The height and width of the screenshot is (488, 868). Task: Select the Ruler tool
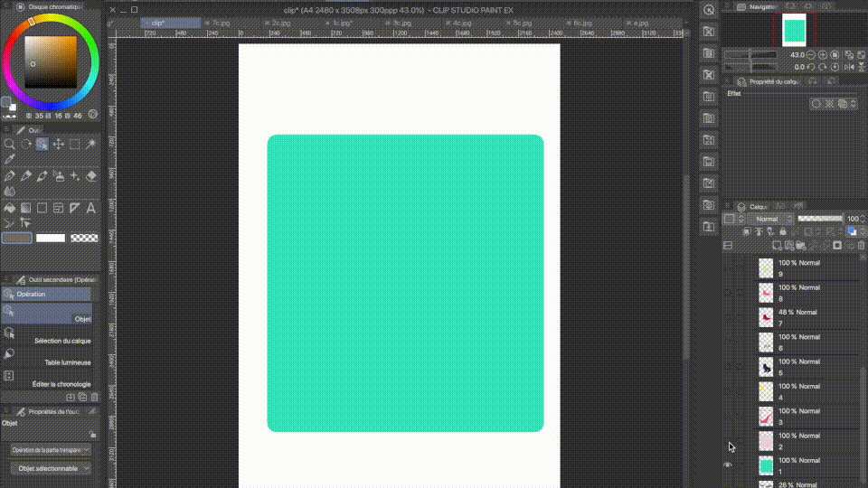click(74, 208)
